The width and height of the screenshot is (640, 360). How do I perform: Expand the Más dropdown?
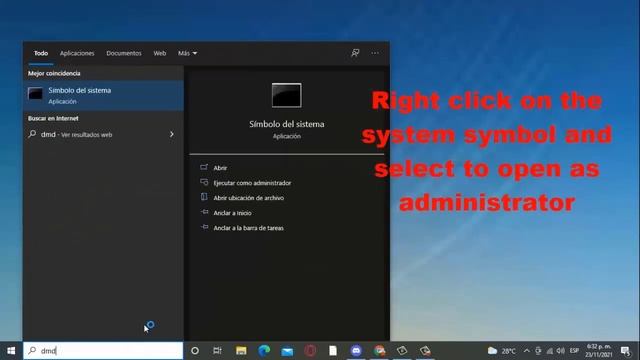click(x=187, y=53)
